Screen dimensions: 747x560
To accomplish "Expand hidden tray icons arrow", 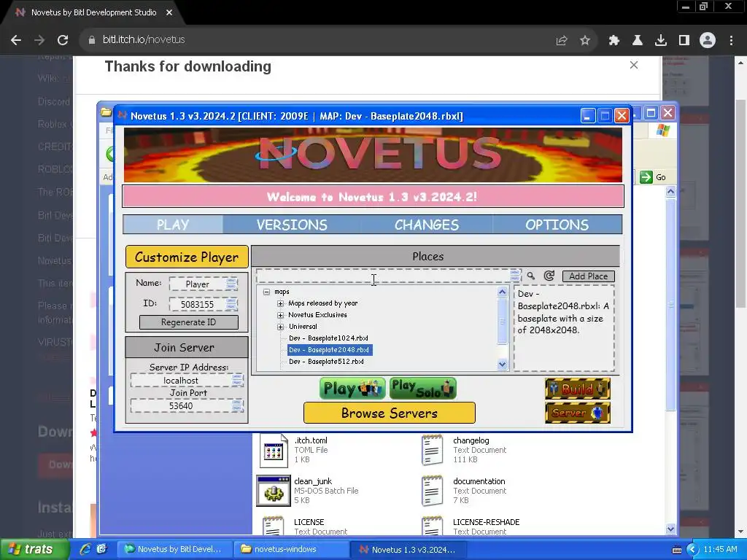I will [x=692, y=550].
